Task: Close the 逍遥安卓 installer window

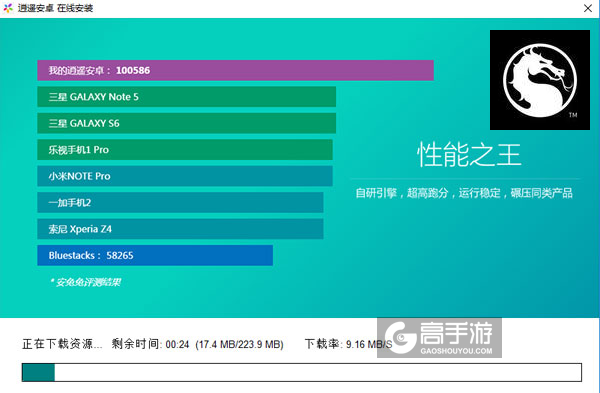Action: 588,8
